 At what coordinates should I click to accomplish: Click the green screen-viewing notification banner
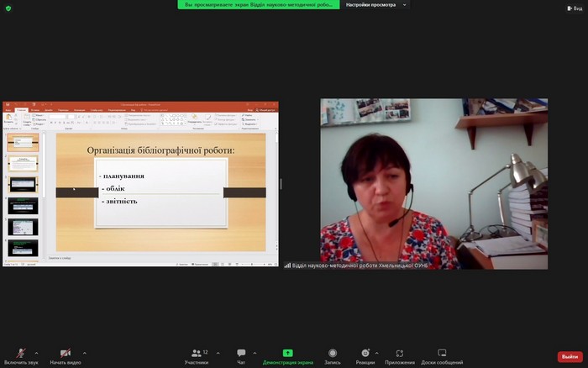point(259,5)
